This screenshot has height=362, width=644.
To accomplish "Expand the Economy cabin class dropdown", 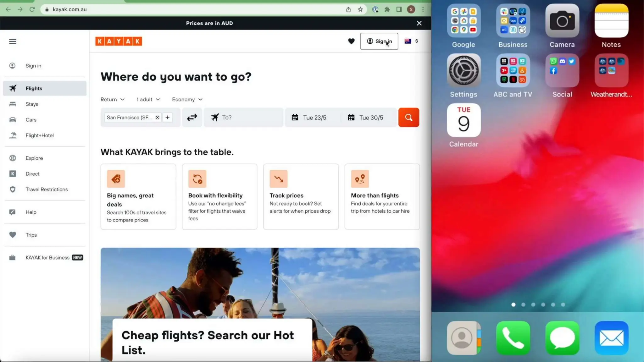I will 187,99.
